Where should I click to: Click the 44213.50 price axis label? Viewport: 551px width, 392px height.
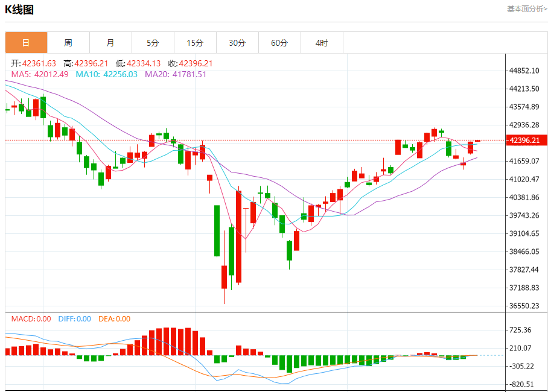[524, 89]
